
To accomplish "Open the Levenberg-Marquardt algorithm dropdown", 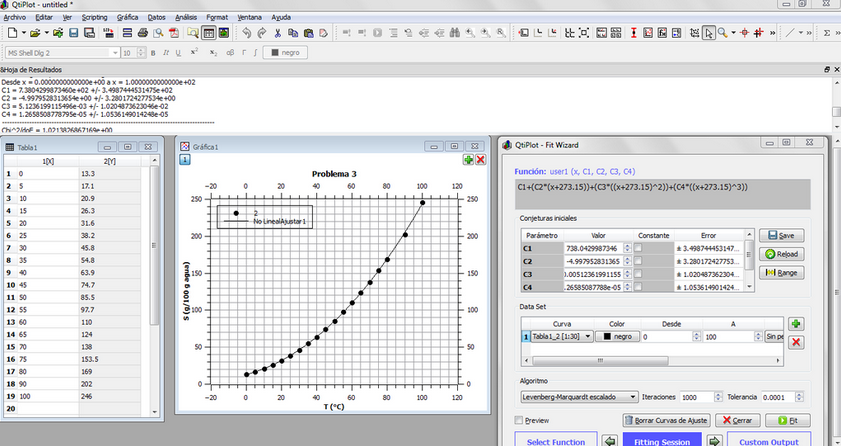I will click(579, 397).
